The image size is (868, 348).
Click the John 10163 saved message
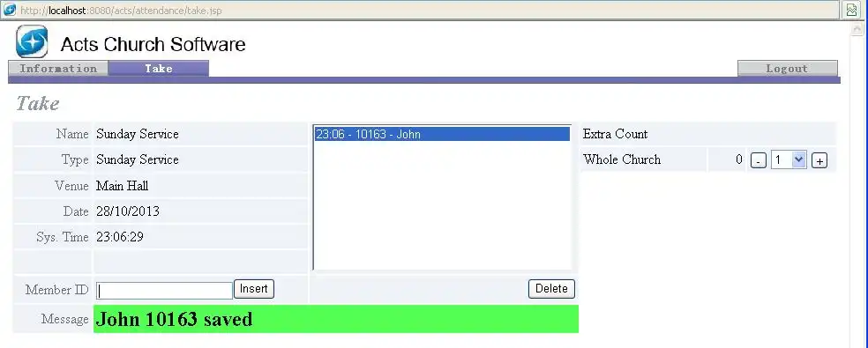[x=336, y=319]
